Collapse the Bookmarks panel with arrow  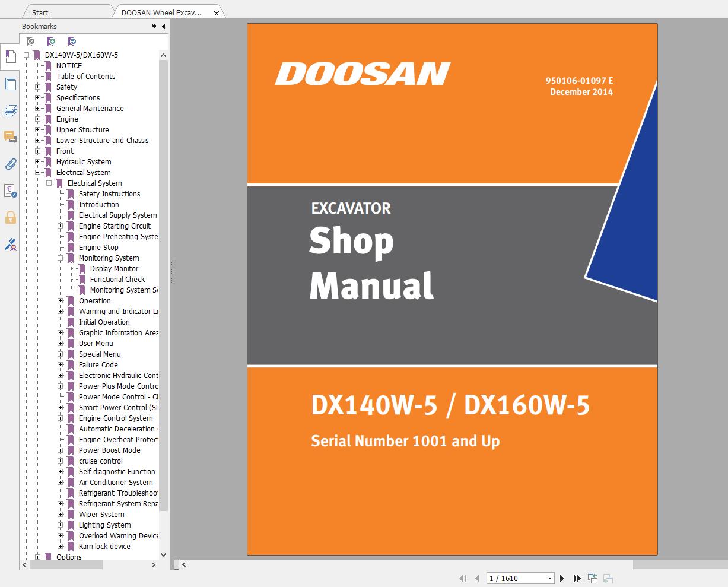click(164, 26)
